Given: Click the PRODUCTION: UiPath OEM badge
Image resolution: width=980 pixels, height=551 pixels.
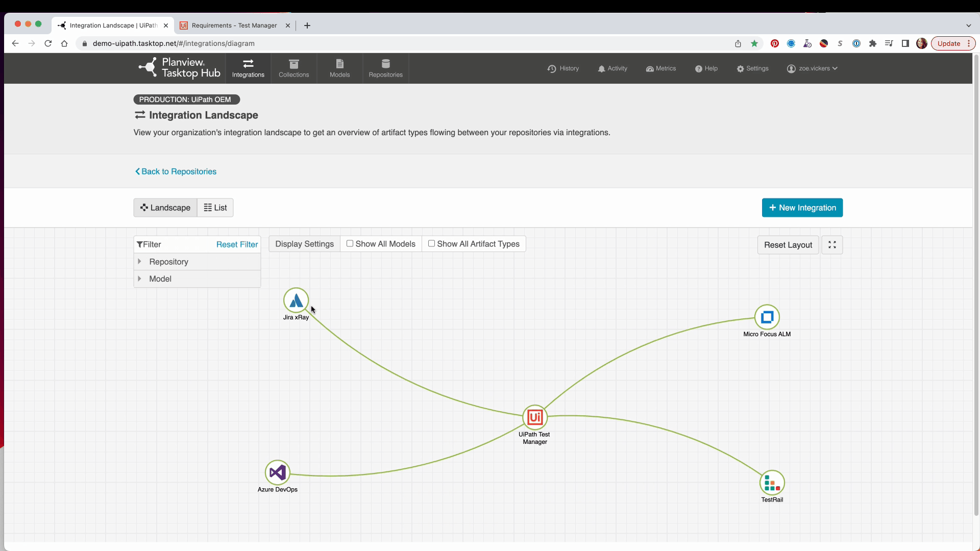Looking at the screenshot, I should (x=186, y=99).
